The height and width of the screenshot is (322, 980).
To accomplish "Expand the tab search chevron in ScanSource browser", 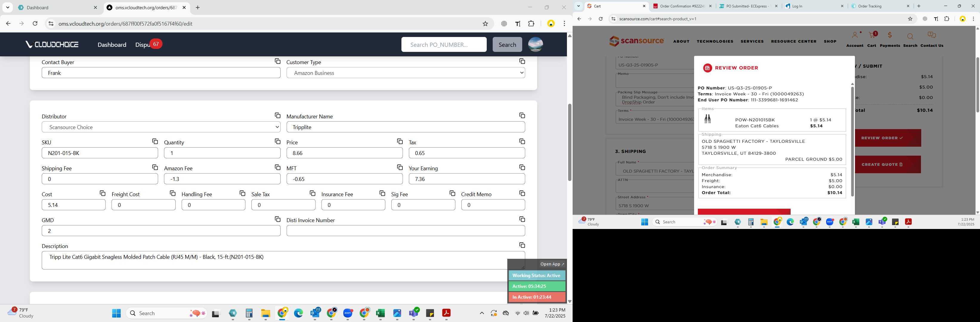I will 578,6.
